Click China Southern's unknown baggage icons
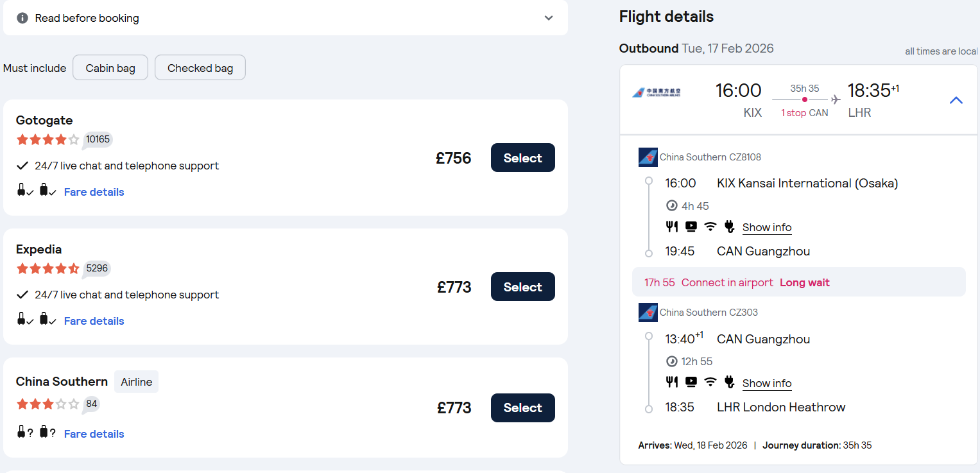This screenshot has height=473, width=980. [37, 433]
